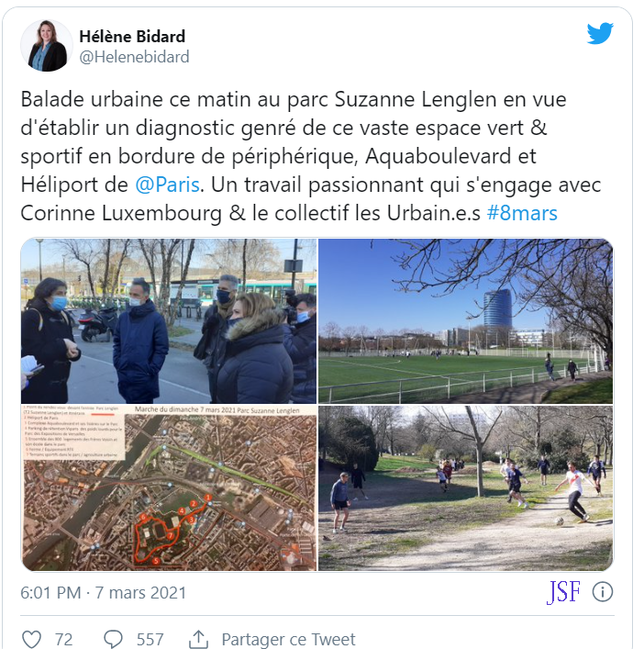Click the tweet body text
The height and width of the screenshot is (649, 644).
[x=310, y=156]
